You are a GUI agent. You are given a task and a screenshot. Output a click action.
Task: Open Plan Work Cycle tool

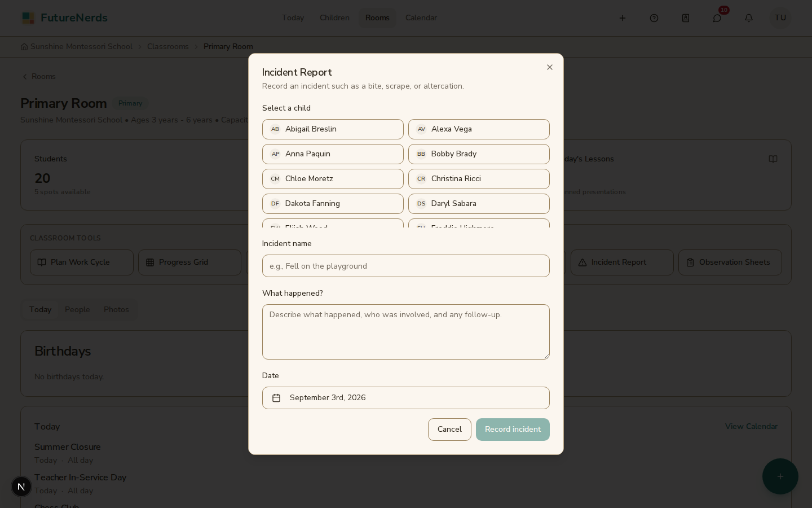(82, 262)
